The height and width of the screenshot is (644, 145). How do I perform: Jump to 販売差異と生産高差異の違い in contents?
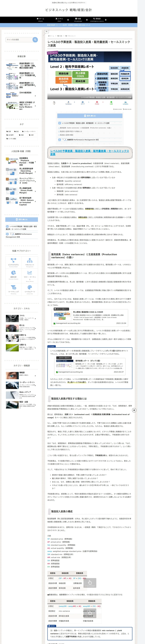click(86, 128)
